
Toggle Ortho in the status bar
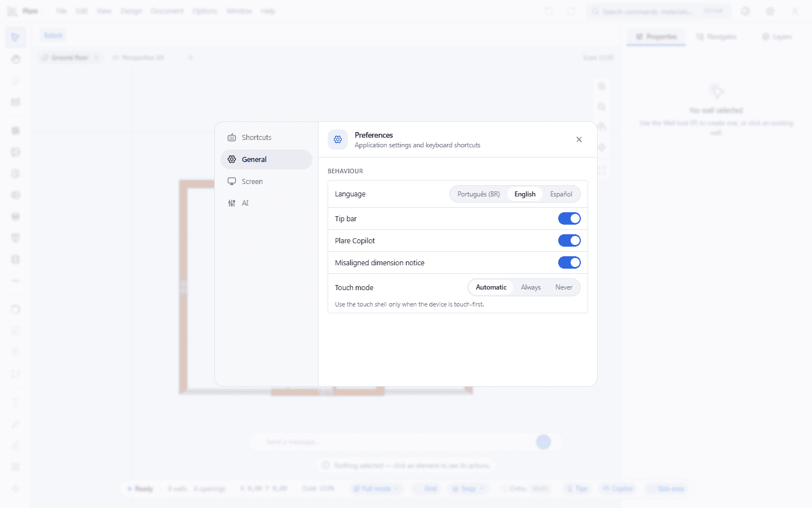[526, 489]
